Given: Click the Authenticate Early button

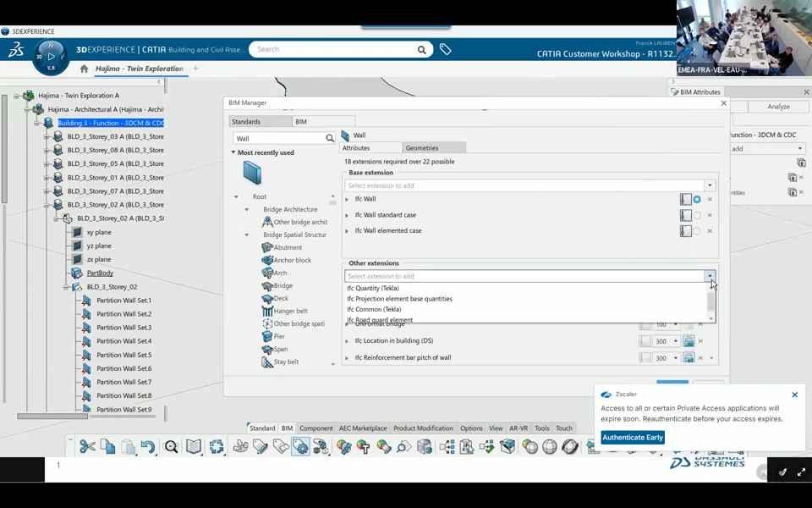Looking at the screenshot, I should (x=633, y=438).
